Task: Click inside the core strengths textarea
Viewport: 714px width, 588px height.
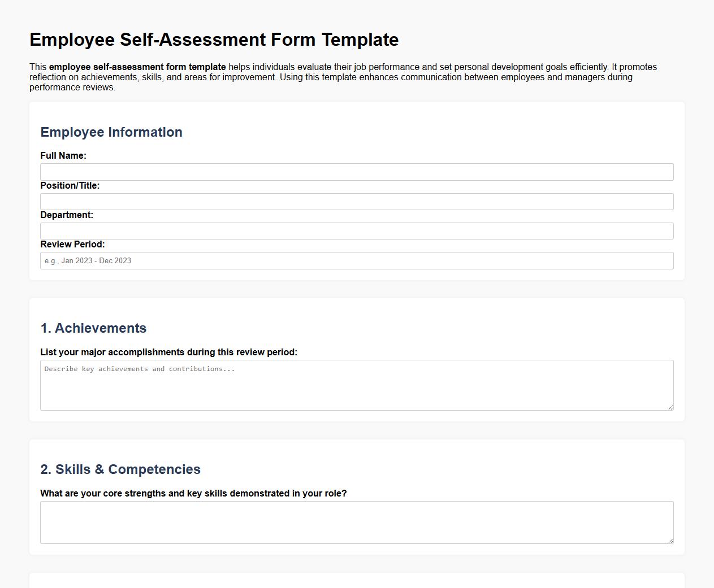Action: [356, 521]
